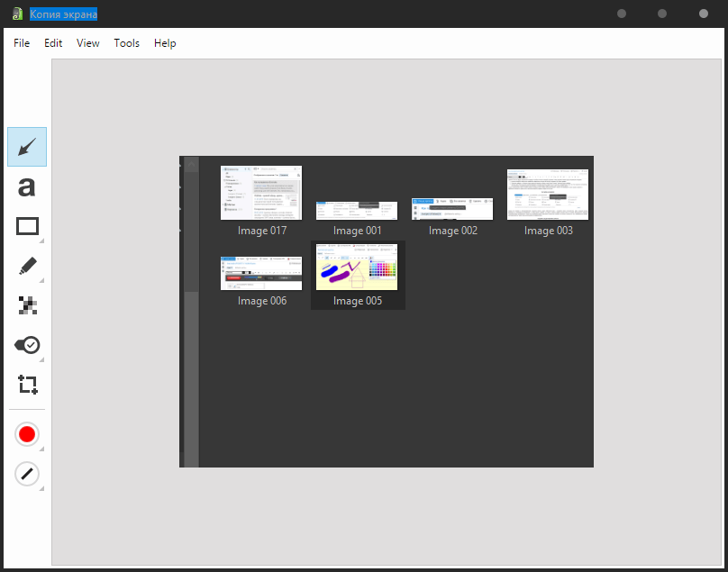Click the Image 017 label
Image resolution: width=728 pixels, height=572 pixels.
click(262, 231)
